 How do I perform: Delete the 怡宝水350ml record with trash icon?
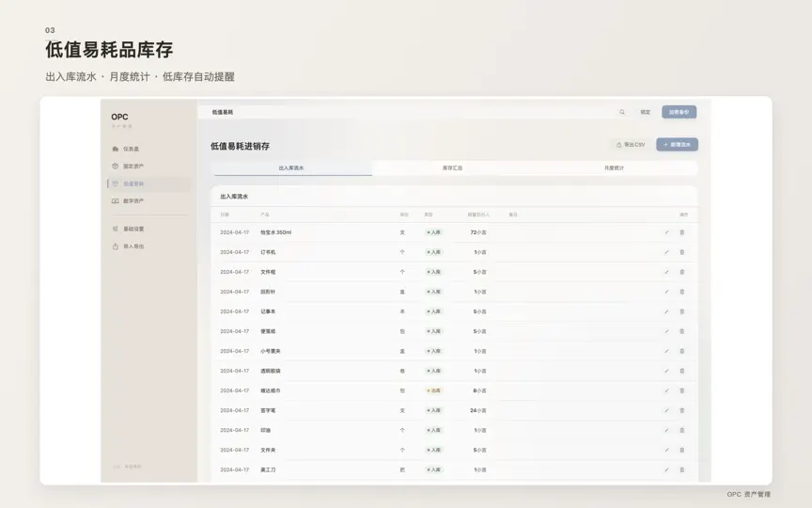click(x=682, y=232)
